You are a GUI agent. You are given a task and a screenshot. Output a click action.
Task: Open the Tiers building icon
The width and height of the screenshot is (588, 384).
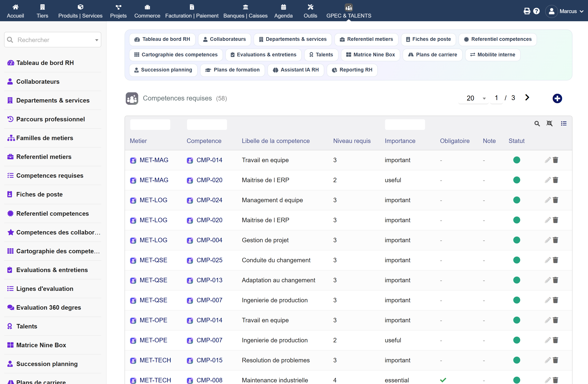click(x=42, y=7)
